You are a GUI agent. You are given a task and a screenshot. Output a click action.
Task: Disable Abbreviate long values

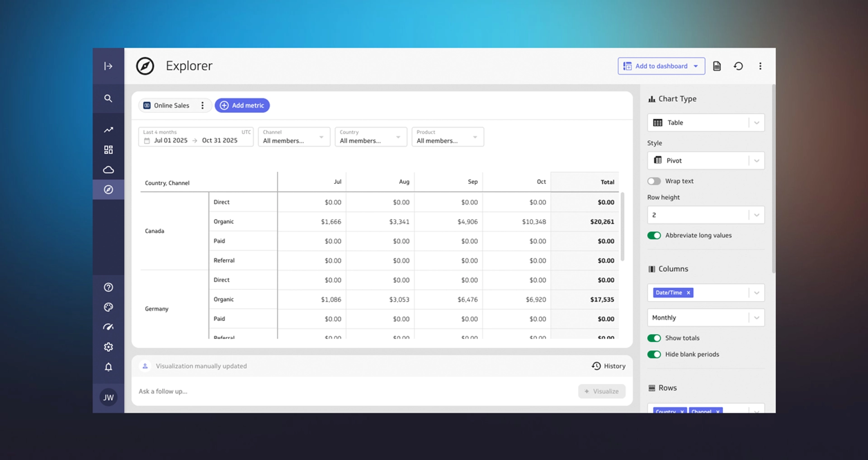[x=654, y=235]
